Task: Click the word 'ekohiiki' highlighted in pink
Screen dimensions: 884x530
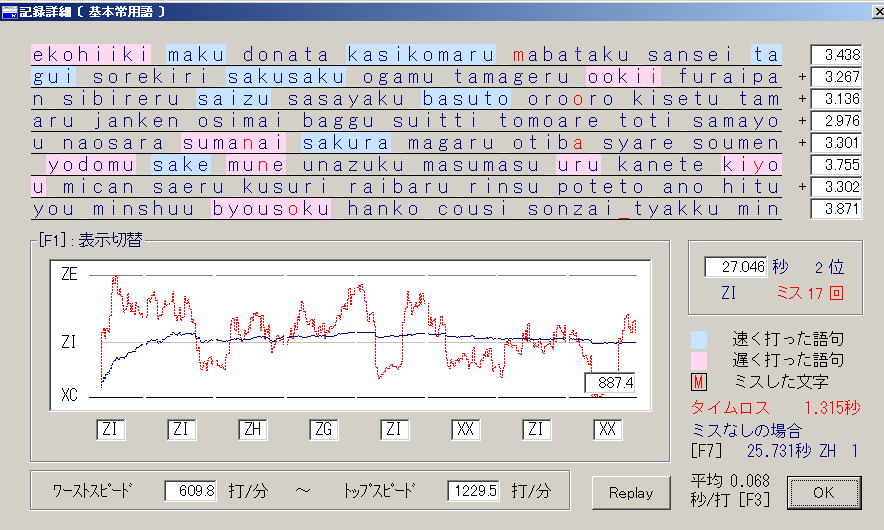Action: pos(91,55)
